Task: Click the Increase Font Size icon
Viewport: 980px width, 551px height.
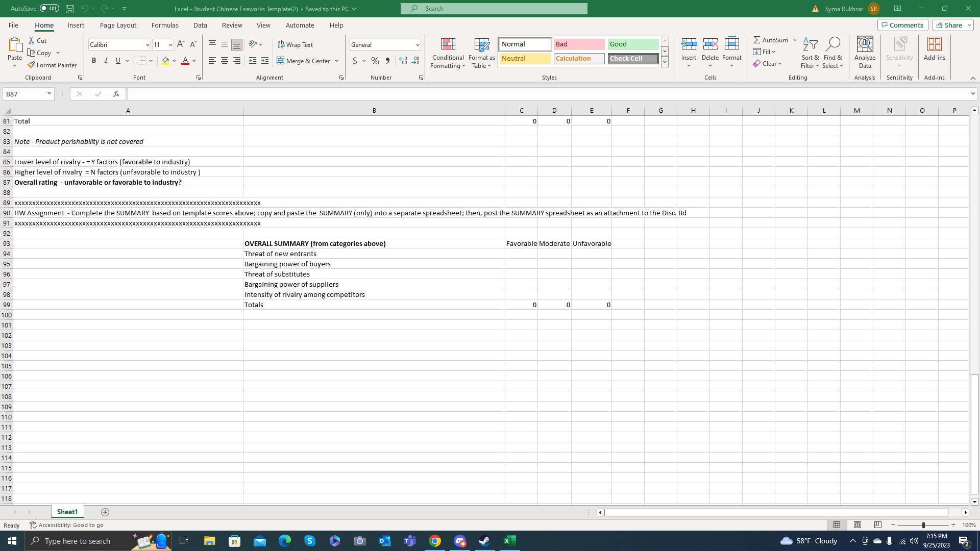Action: (181, 45)
